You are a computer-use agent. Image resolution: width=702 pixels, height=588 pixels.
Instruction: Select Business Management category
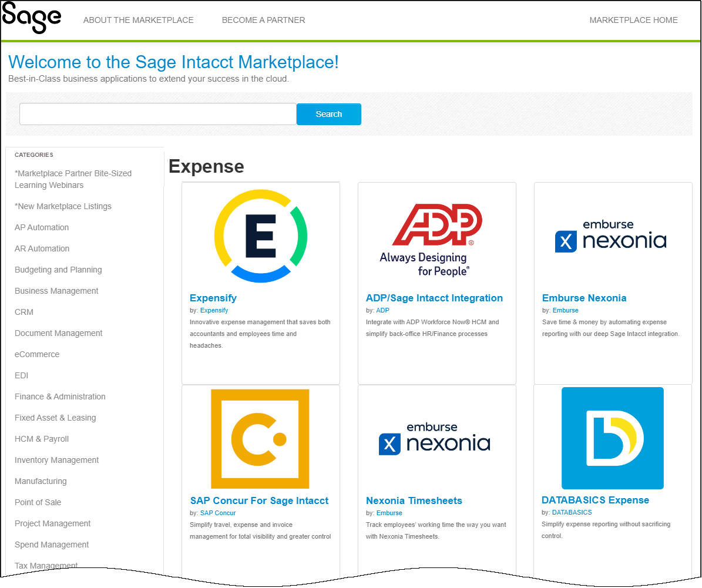tap(56, 291)
